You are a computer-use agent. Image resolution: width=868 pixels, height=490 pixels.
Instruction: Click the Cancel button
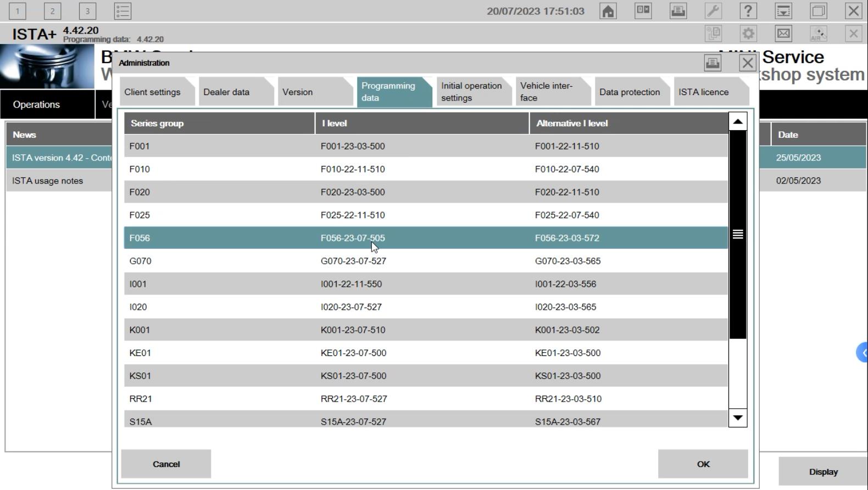(x=166, y=464)
